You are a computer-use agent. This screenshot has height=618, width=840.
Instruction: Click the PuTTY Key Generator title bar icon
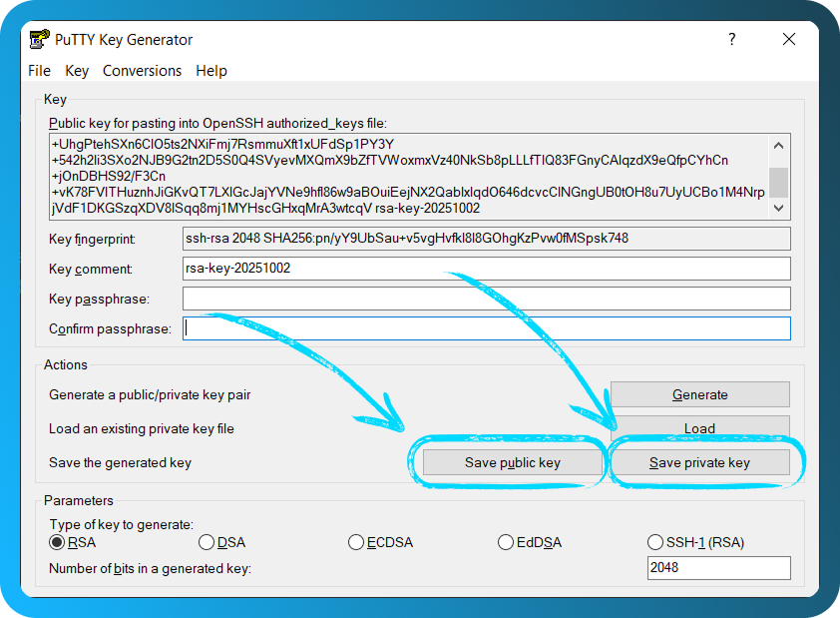pyautogui.click(x=41, y=39)
